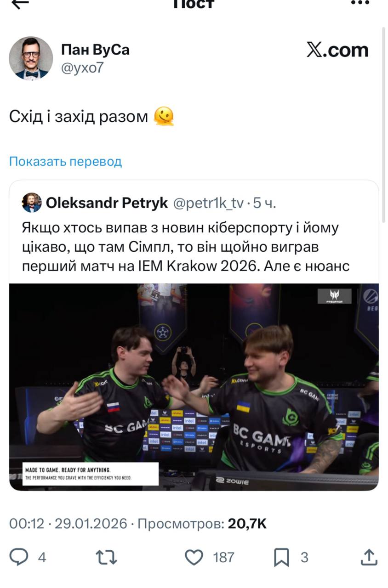Tap the back arrow icon
The image size is (388, 588).
click(x=20, y=3)
